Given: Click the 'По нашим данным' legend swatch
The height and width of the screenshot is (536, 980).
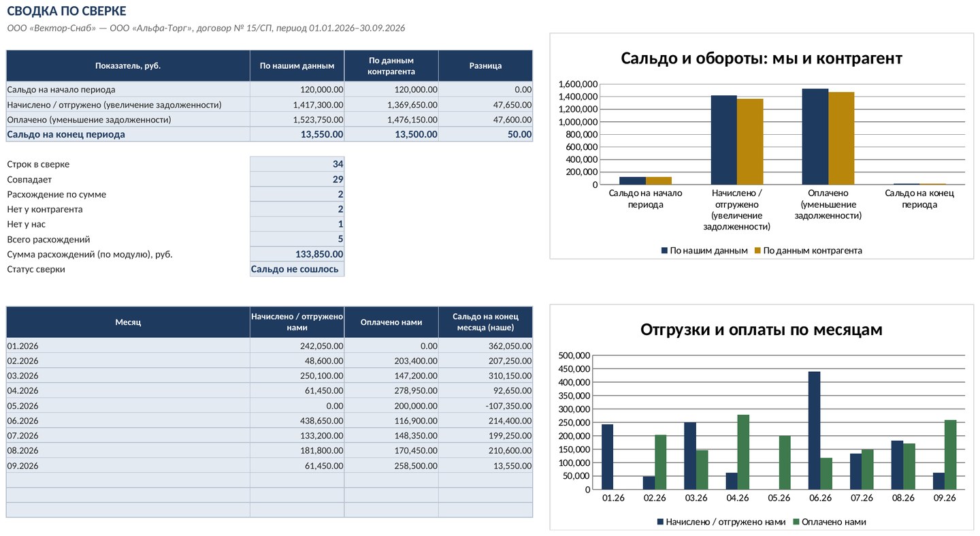Looking at the screenshot, I should (x=664, y=251).
